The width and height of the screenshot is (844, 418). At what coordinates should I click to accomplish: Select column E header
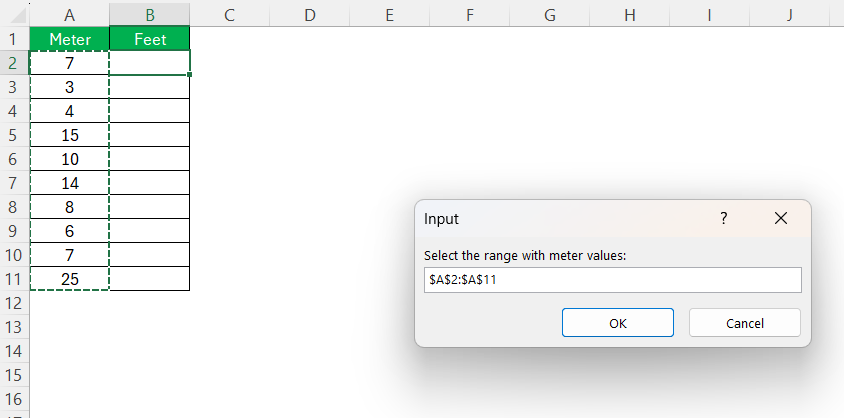389,15
